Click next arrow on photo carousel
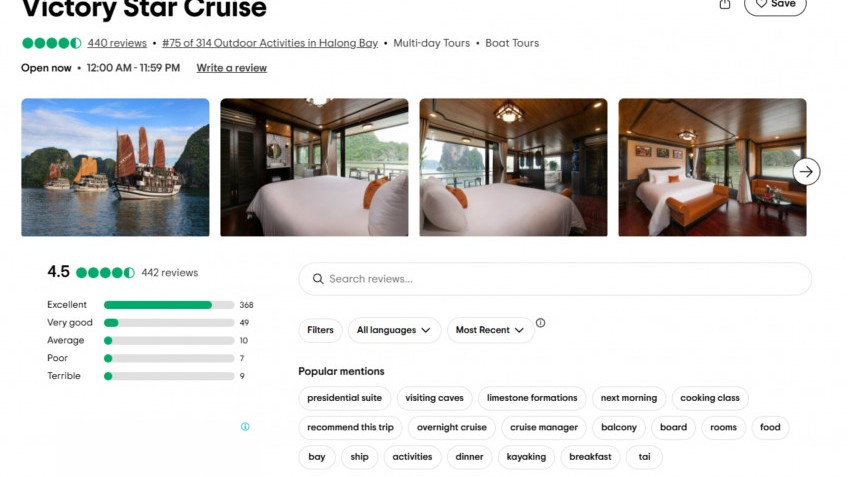 (x=806, y=171)
